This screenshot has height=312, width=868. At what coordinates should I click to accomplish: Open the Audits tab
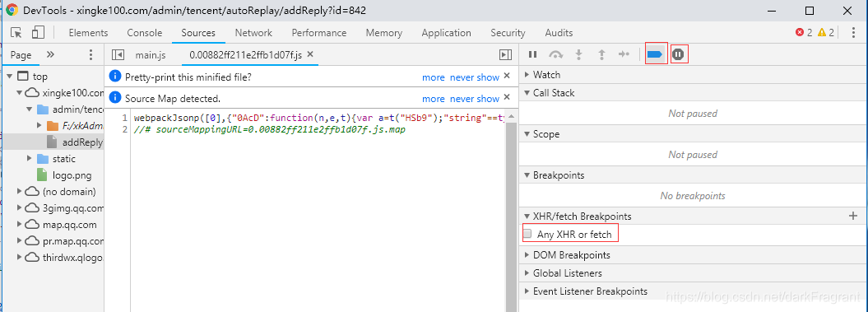tap(559, 33)
